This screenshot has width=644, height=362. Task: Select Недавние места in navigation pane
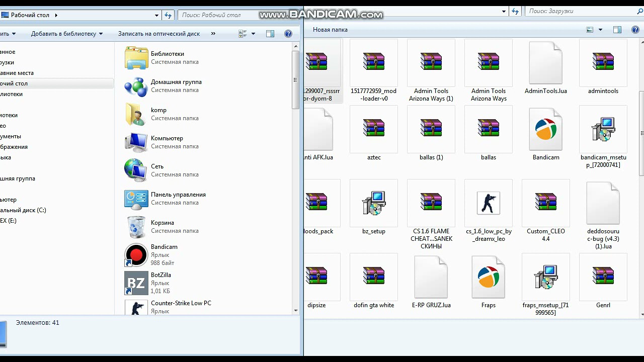[17, 73]
